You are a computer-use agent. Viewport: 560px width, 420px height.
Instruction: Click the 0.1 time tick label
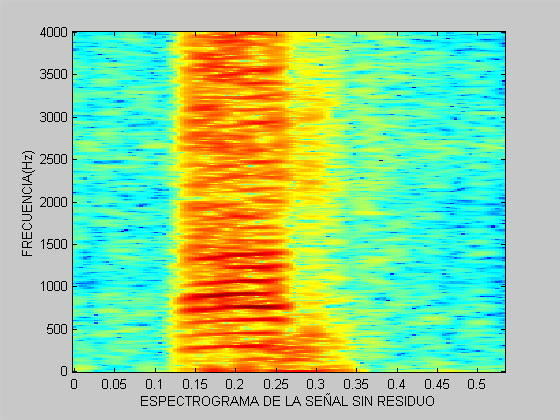coord(154,384)
